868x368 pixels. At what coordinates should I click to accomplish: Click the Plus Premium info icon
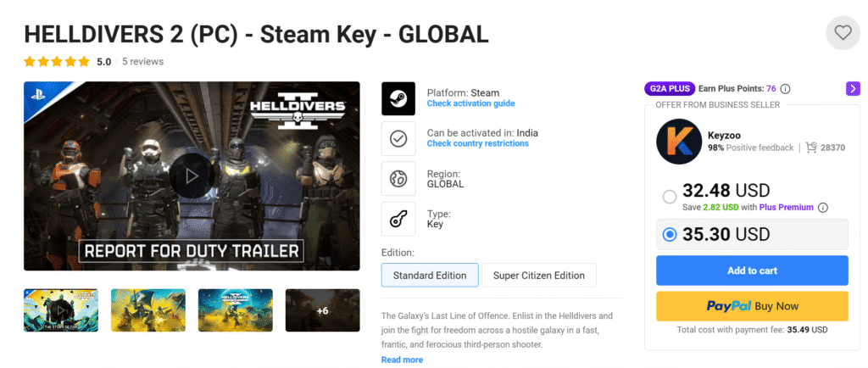822,207
